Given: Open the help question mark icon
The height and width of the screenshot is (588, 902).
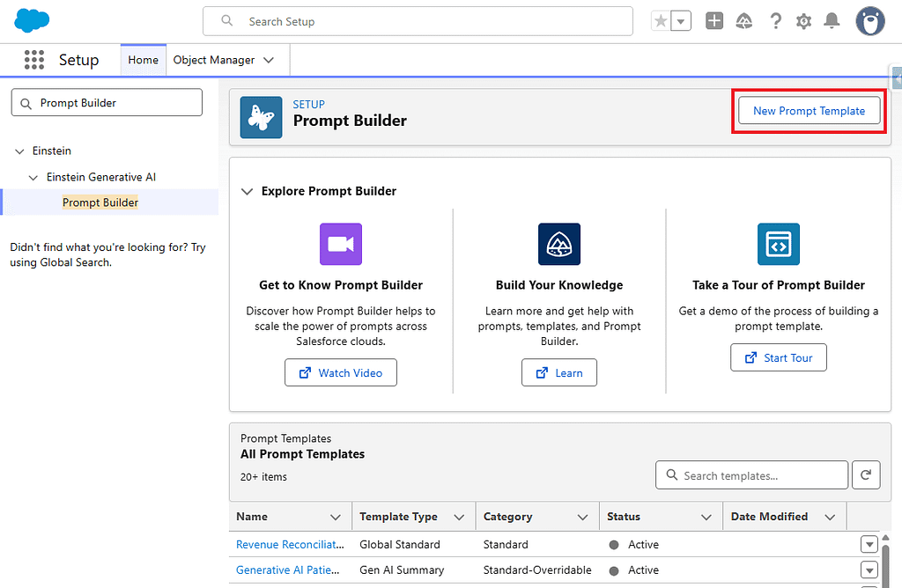Looking at the screenshot, I should (x=775, y=21).
